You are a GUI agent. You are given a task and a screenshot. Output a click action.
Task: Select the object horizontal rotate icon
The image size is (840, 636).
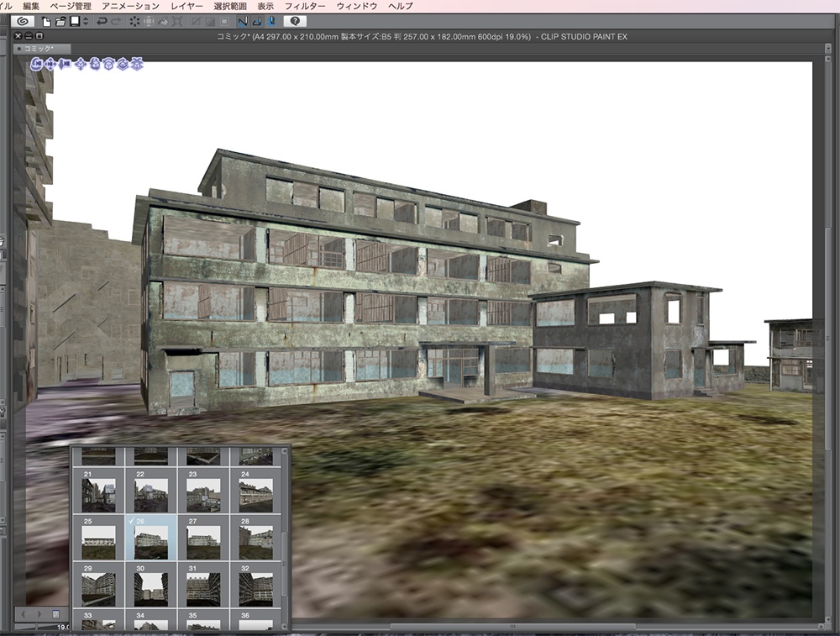123,65
